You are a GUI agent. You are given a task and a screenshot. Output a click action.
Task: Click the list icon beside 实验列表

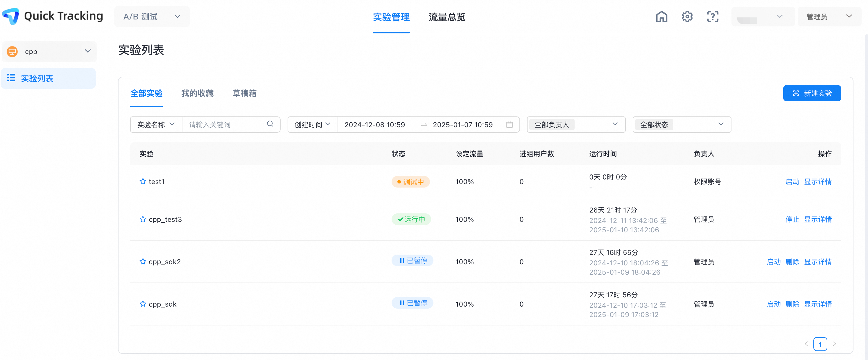click(x=11, y=78)
